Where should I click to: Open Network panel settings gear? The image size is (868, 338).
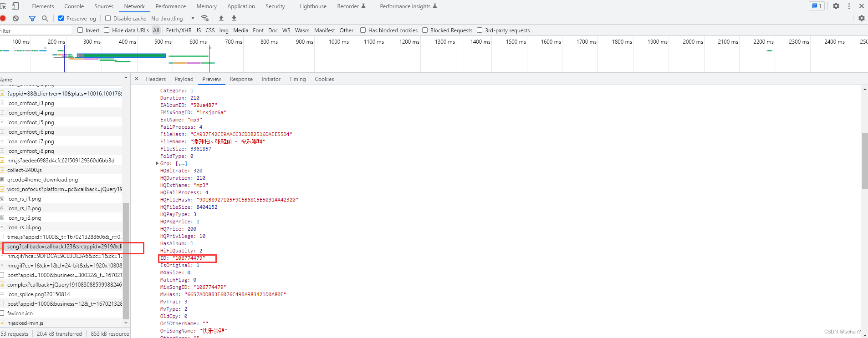point(862,18)
